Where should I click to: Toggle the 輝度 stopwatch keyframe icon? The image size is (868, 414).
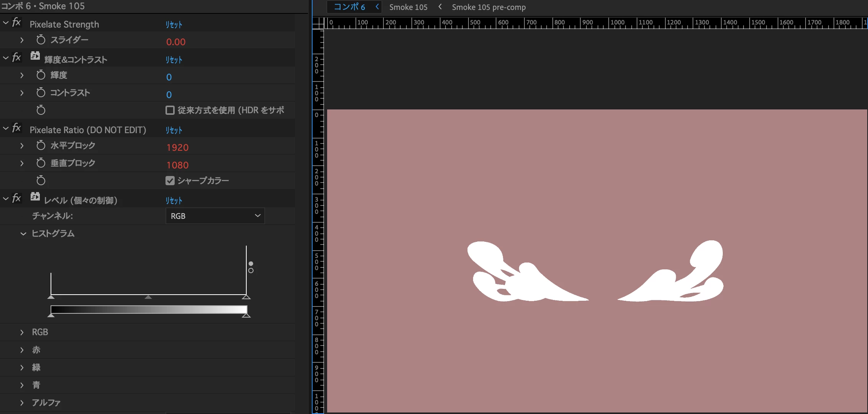(41, 75)
